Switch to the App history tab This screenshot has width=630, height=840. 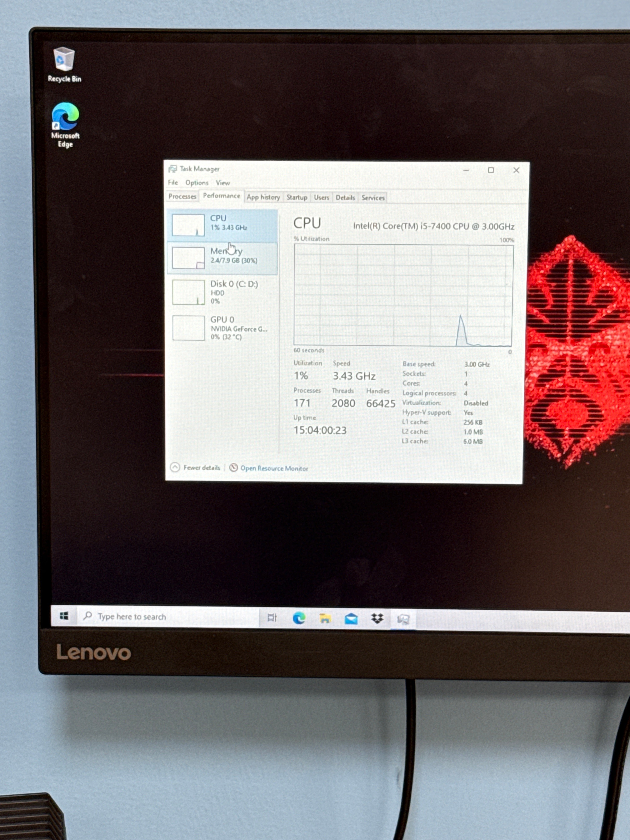263,197
